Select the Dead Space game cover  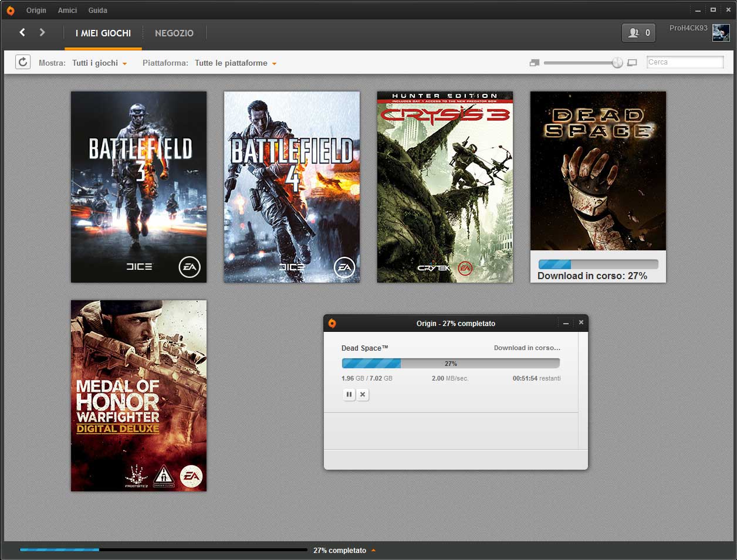[598, 171]
